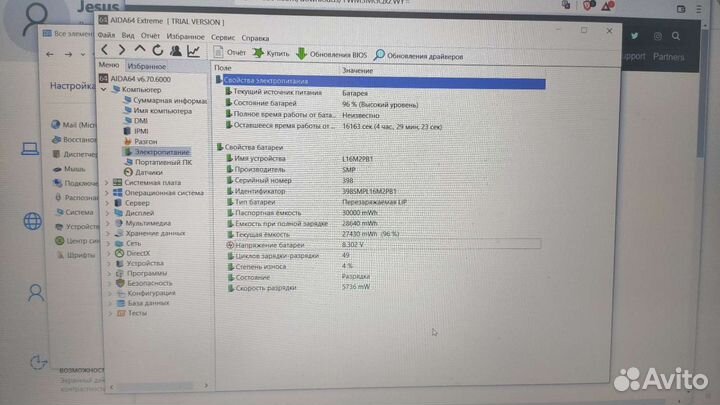Image resolution: width=720 pixels, height=405 pixels.
Task: Select Электропитание tree item
Action: point(157,152)
